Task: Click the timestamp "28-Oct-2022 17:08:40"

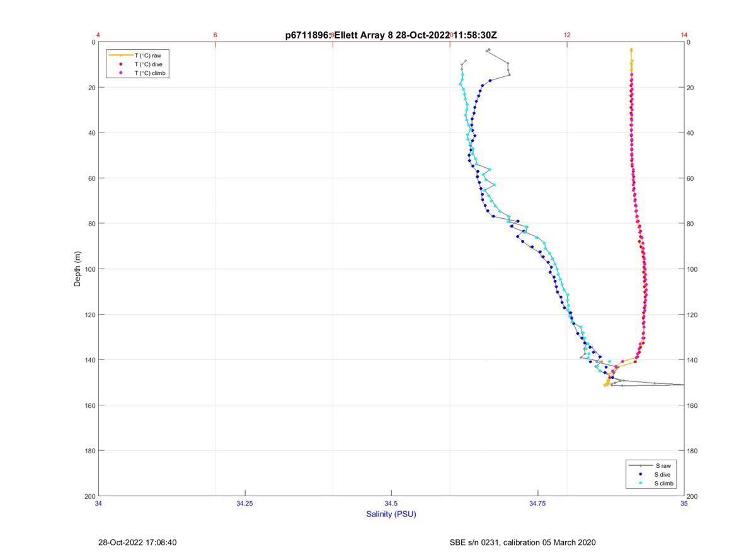Action: pyautogui.click(x=137, y=542)
